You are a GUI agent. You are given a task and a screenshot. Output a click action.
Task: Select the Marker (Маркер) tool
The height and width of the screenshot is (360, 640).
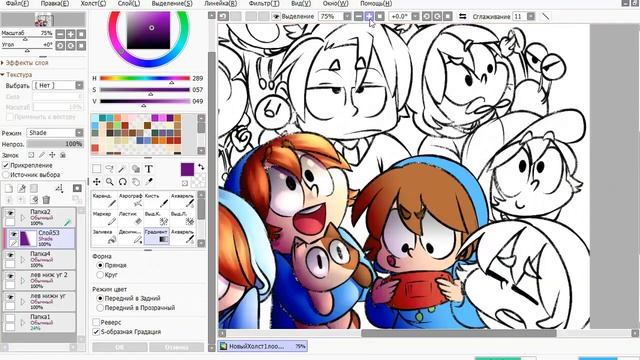tap(104, 218)
